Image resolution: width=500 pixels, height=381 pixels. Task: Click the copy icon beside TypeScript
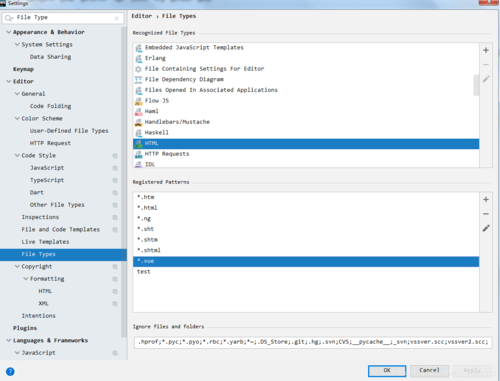pos(115,180)
